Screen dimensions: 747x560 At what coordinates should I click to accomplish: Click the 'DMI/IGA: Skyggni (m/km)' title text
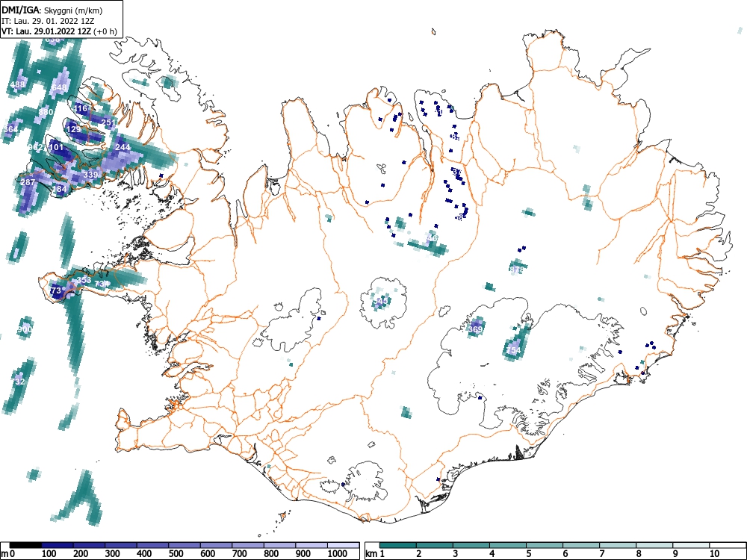click(x=52, y=10)
